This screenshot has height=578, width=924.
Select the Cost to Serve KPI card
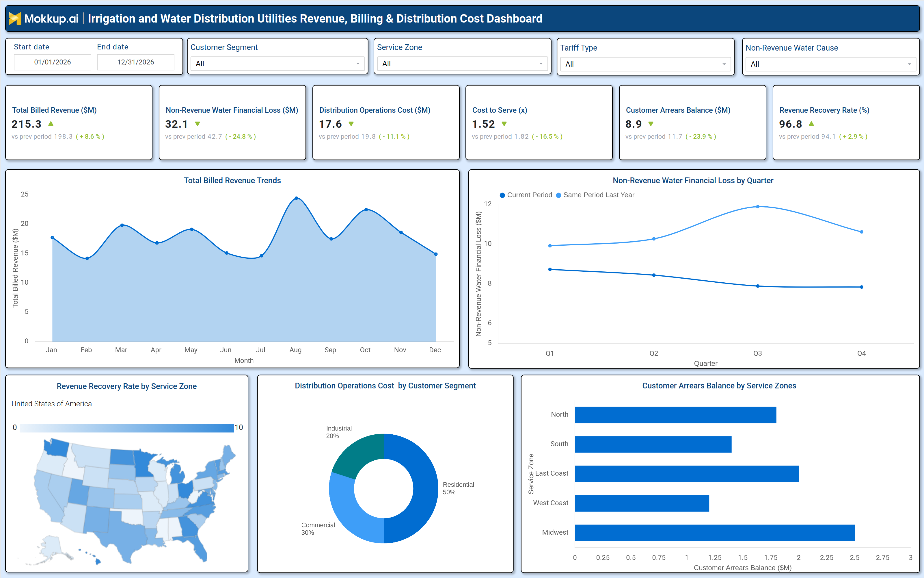(539, 122)
